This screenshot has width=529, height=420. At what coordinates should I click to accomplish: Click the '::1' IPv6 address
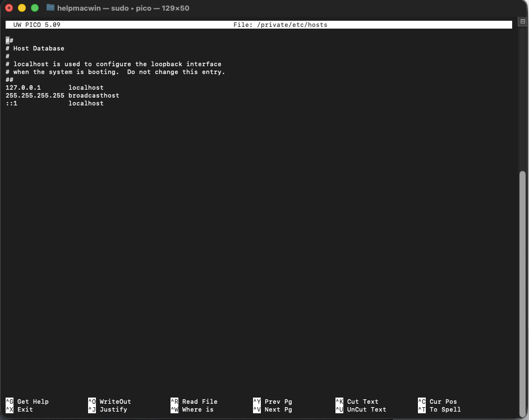11,103
